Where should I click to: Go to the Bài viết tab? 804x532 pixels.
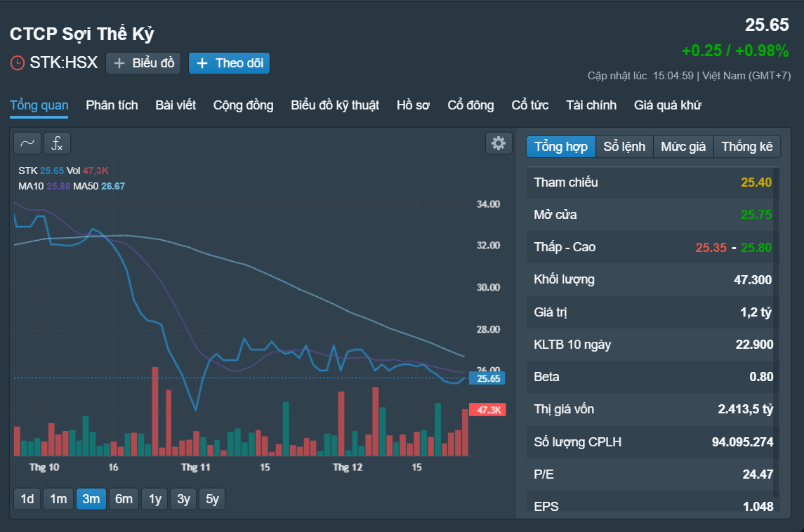(x=176, y=105)
